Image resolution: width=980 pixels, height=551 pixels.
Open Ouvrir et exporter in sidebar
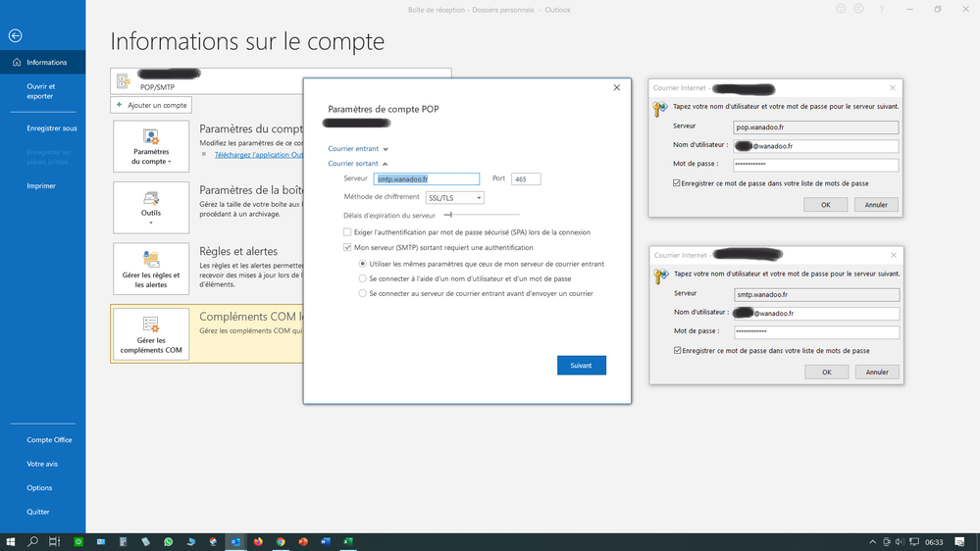pyautogui.click(x=40, y=91)
